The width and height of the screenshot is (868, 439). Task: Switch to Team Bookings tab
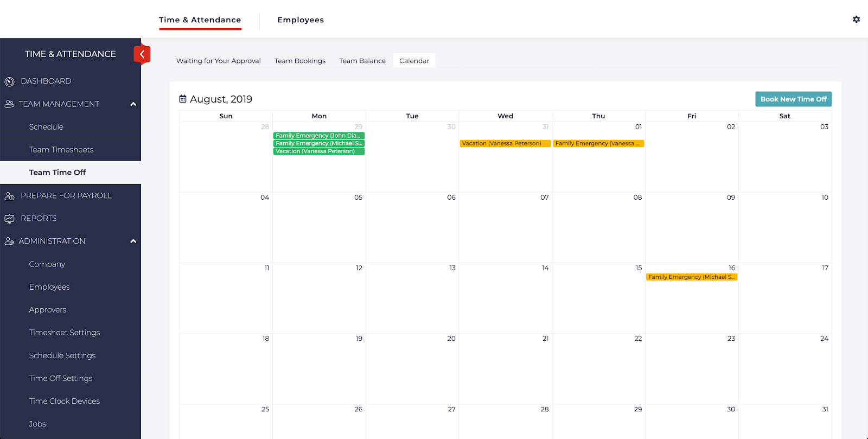click(299, 61)
